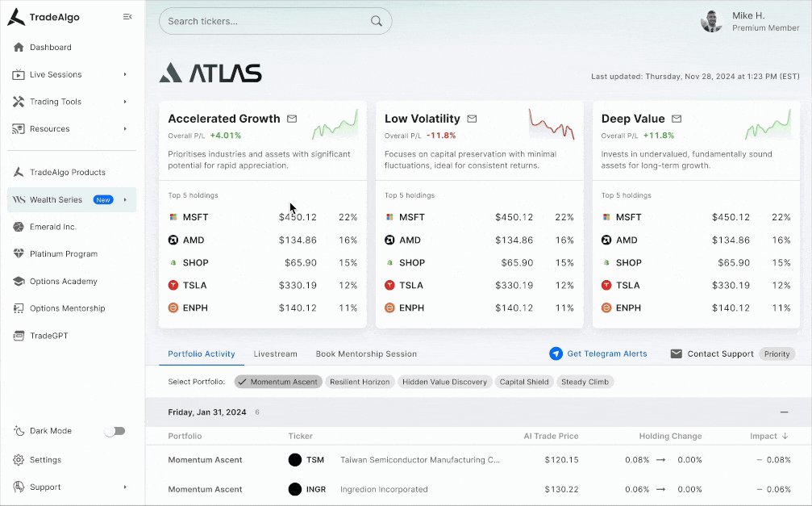Click Mike H.'s profile avatar
The image size is (812, 506).
point(711,21)
